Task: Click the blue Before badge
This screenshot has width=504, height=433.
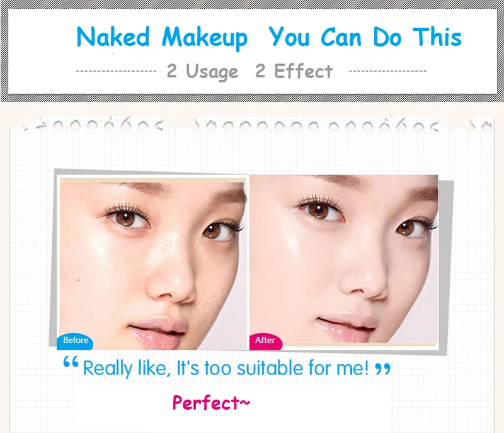Action: click(x=75, y=342)
